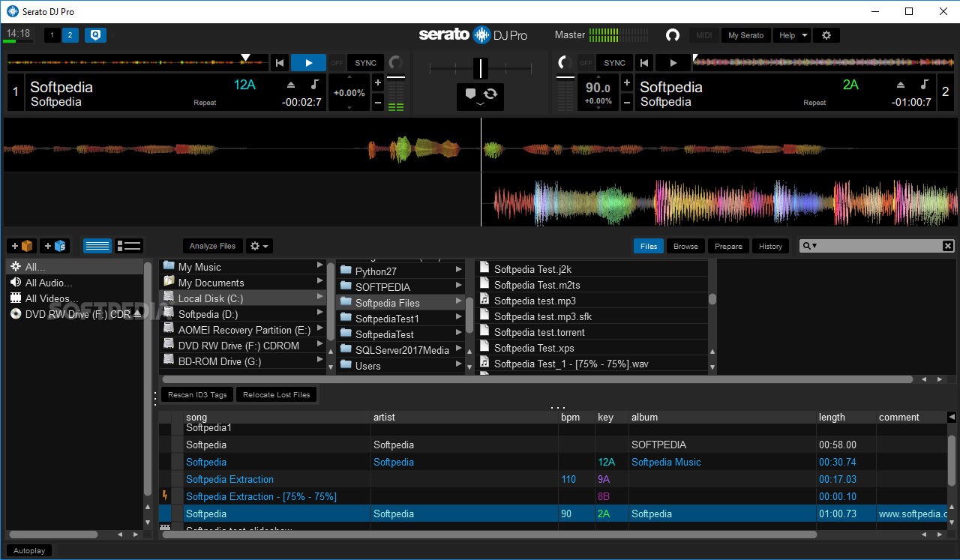Switch to album art list view
This screenshot has height=560, width=960.
pyautogui.click(x=129, y=246)
